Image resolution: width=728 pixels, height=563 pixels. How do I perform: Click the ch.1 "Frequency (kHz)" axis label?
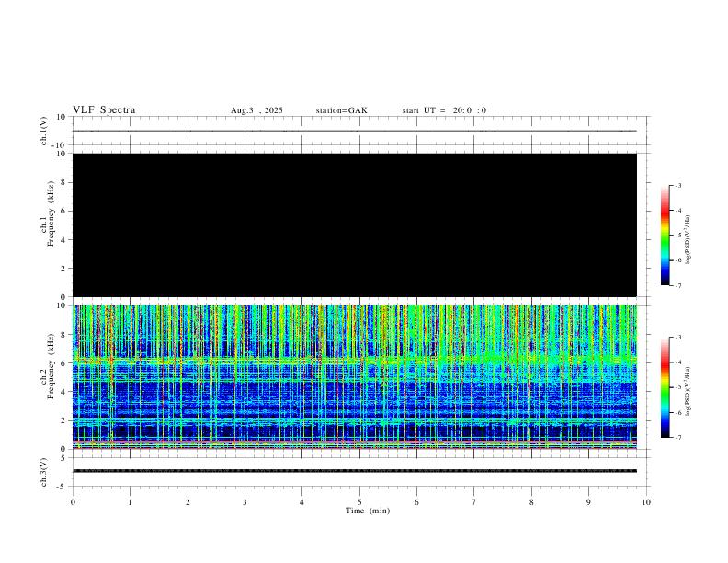point(51,213)
